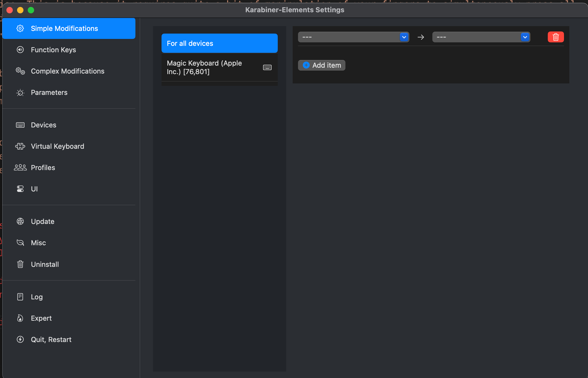Screen dimensions: 588x378
Task: Open the Parameters section
Action: point(69,93)
